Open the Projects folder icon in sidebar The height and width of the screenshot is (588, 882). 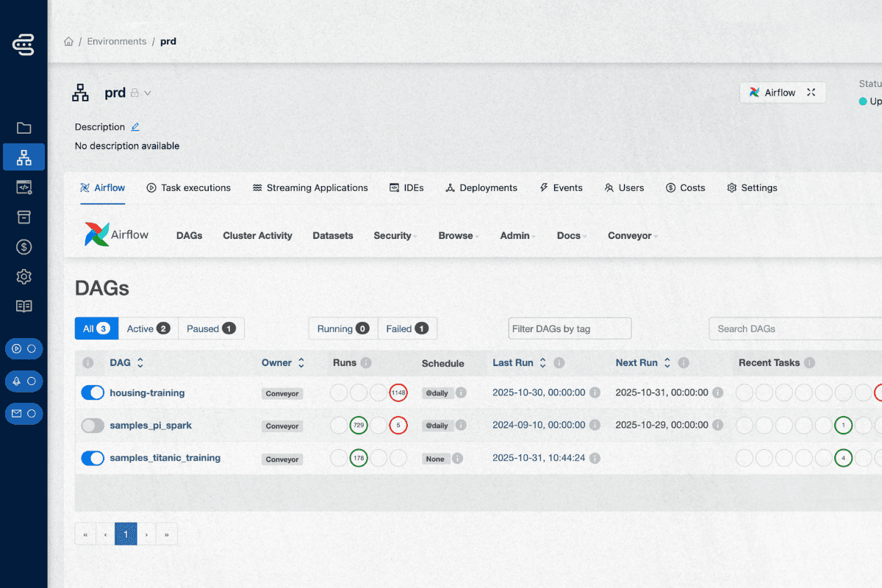click(24, 127)
